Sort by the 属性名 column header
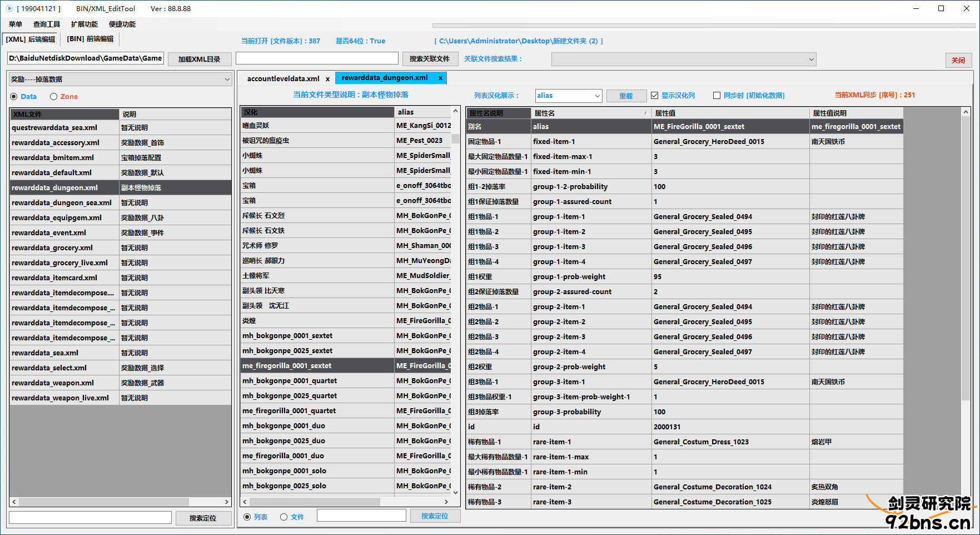The image size is (980, 535). 591,113
